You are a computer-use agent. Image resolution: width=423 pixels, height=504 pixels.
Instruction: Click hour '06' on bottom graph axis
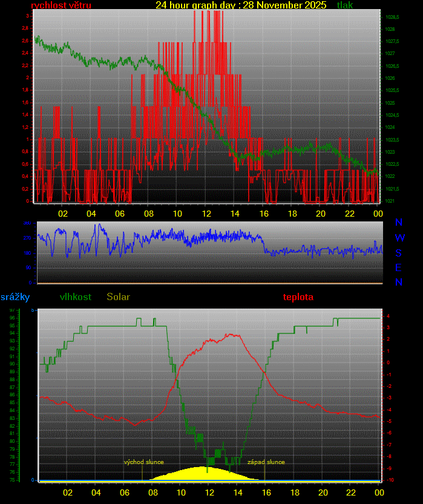pyautogui.click(x=124, y=493)
